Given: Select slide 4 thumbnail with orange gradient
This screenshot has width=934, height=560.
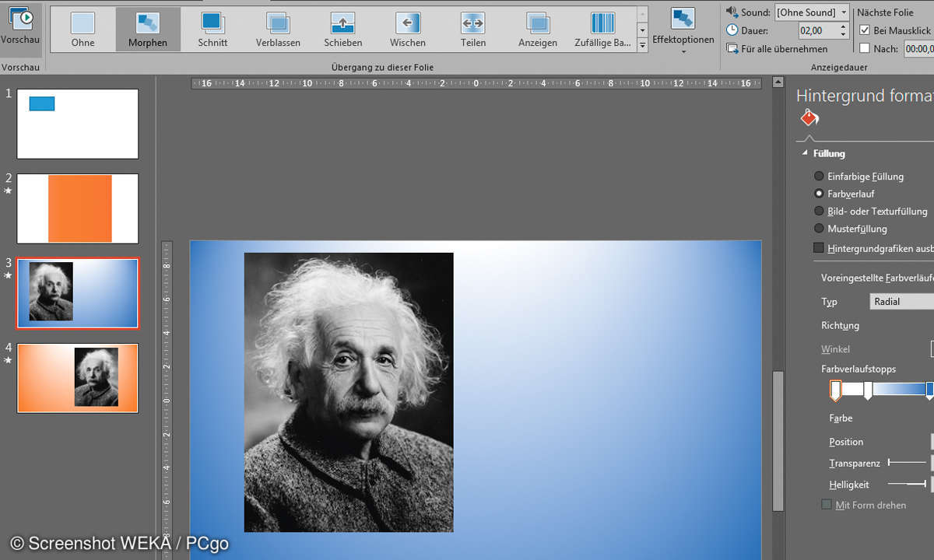Looking at the screenshot, I should (x=78, y=378).
